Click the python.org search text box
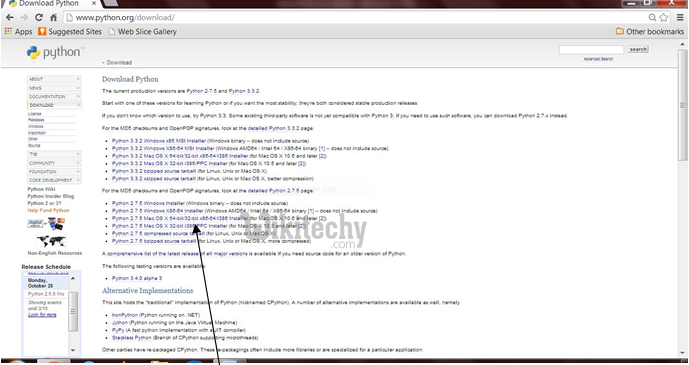689x365 pixels. pos(591,50)
